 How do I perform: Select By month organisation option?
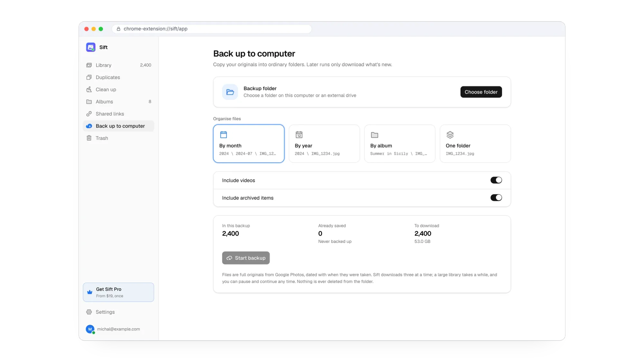(249, 144)
